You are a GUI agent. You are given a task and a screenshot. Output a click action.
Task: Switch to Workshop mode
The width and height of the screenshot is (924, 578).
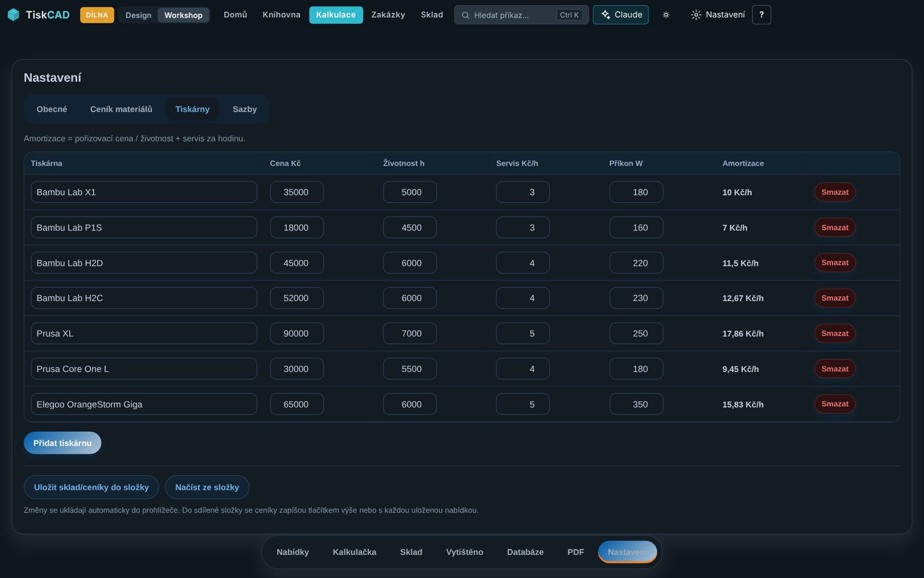tap(183, 15)
